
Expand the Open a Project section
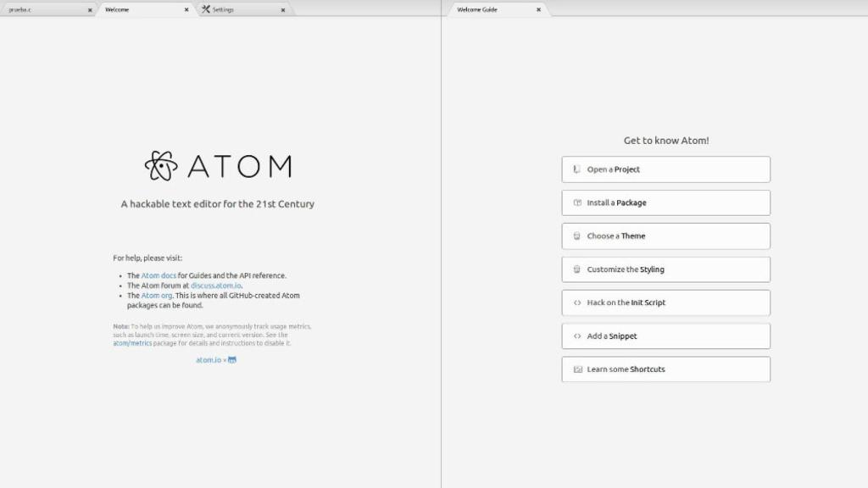[665, 169]
